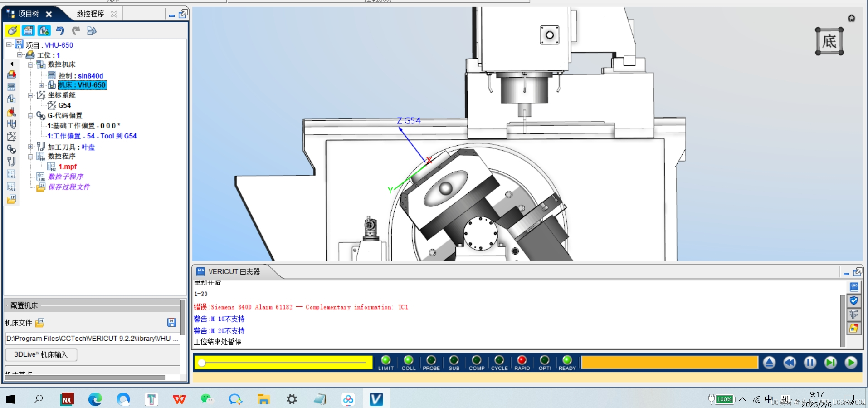Collapse the G-代码偏置 tree node
Screen dimensions: 868x408
30,116
